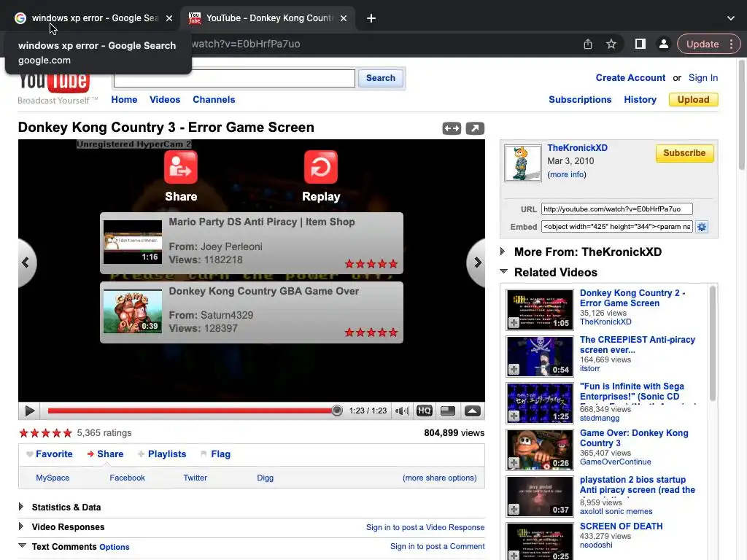Open the comments Options dropdown
Viewport: 747px width, 560px height.
pyautogui.click(x=115, y=547)
